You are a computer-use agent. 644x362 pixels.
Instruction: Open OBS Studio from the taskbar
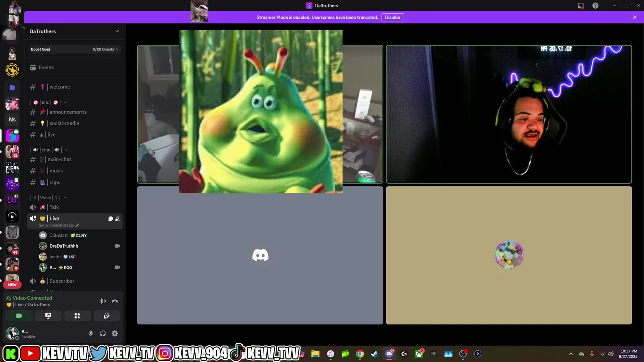point(463,354)
